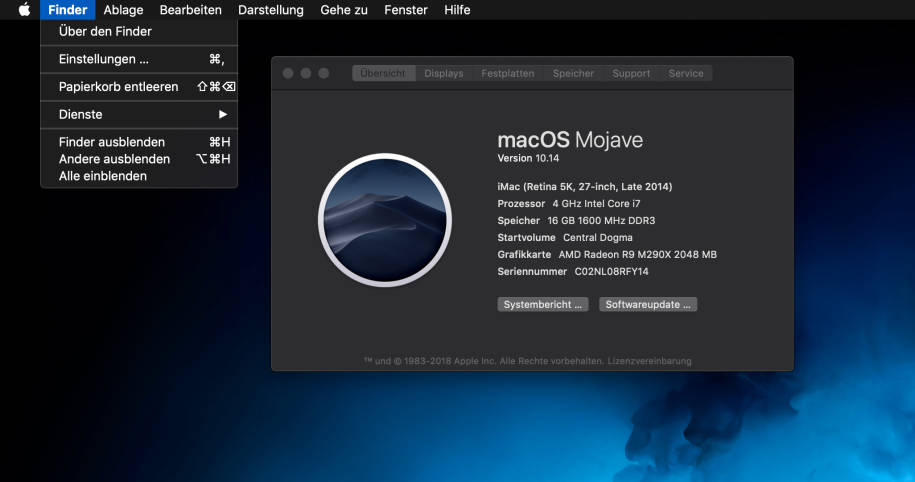Image resolution: width=915 pixels, height=482 pixels.
Task: Select Finder ausblenden
Action: coord(139,142)
